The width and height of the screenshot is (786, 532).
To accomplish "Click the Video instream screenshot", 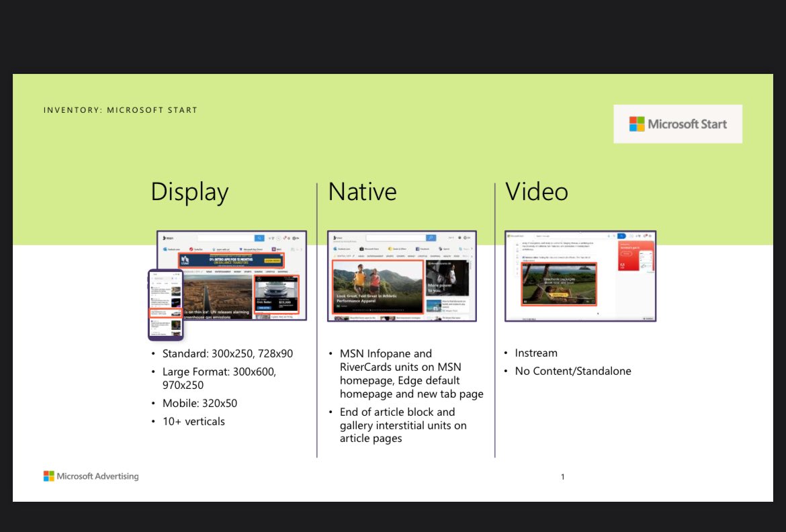I will 580,276.
